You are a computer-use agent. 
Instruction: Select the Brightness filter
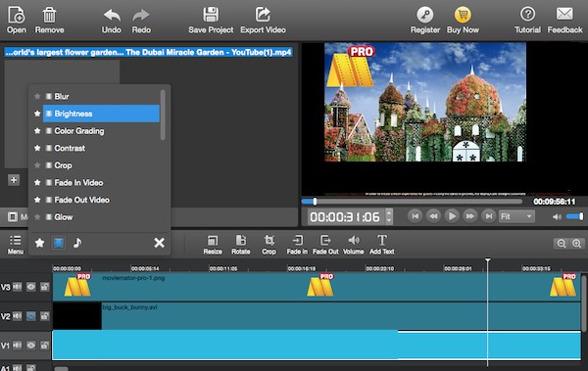[x=101, y=114]
